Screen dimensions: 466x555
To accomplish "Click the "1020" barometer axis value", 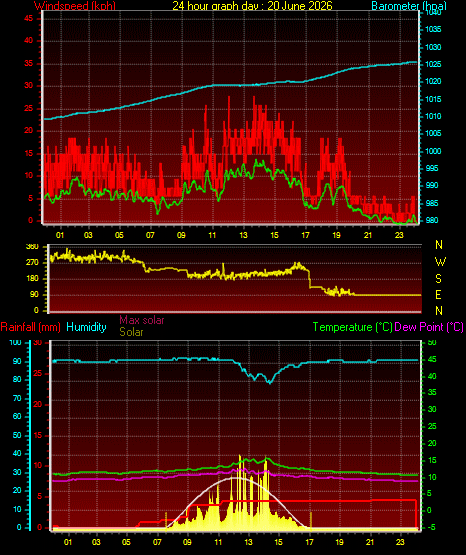I will [x=433, y=81].
